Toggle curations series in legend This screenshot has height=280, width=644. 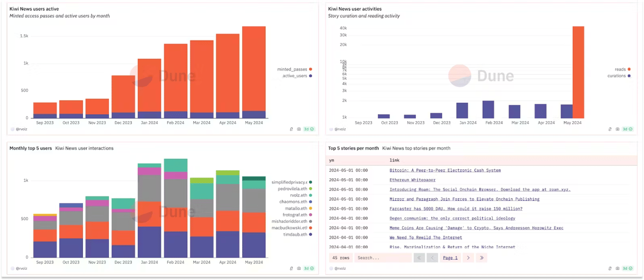point(618,76)
